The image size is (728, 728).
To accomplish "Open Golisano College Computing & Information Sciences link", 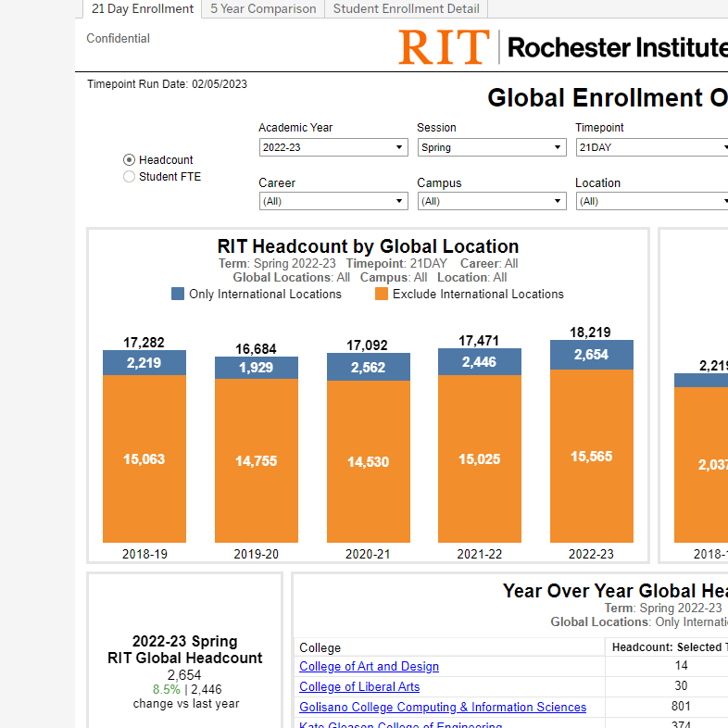I will pyautogui.click(x=443, y=707).
